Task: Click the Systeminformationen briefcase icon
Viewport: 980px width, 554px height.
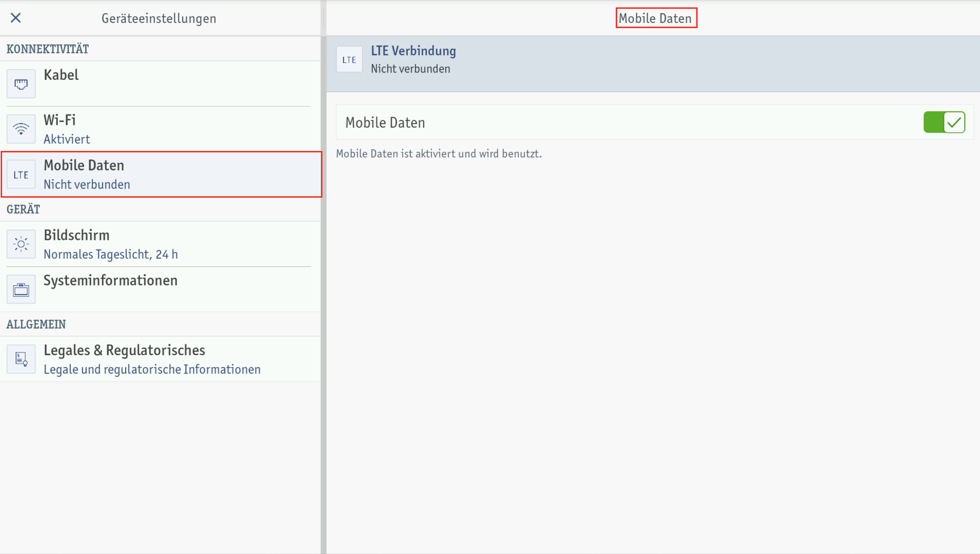Action: [21, 290]
